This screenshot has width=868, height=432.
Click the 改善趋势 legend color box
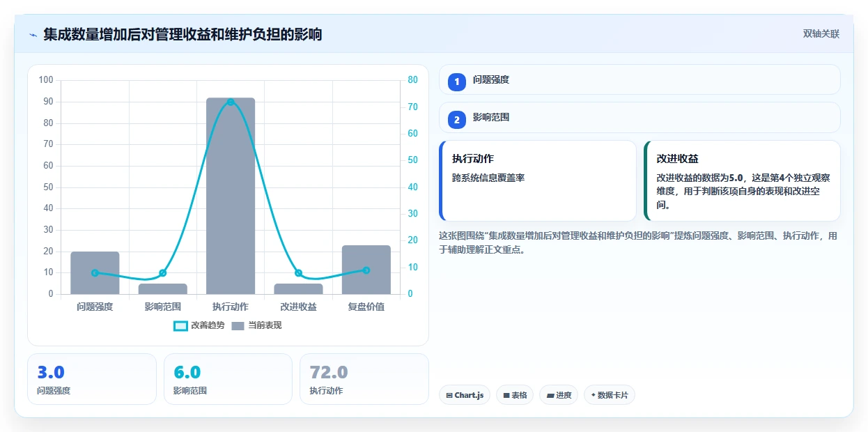[180, 325]
